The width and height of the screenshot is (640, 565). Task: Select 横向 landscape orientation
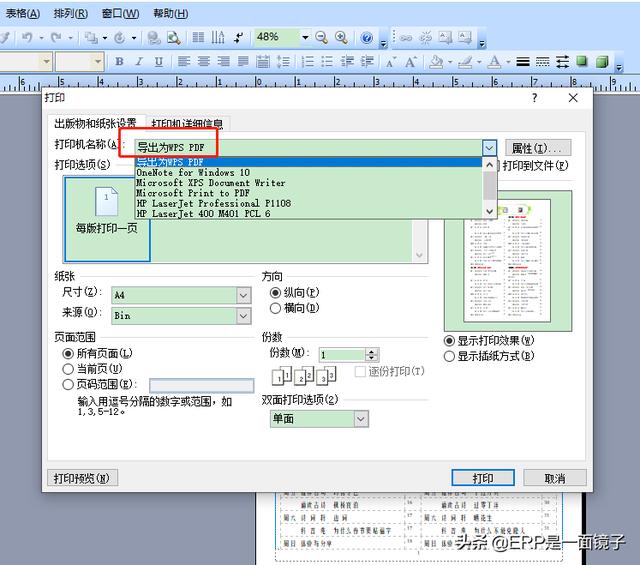(x=294, y=308)
